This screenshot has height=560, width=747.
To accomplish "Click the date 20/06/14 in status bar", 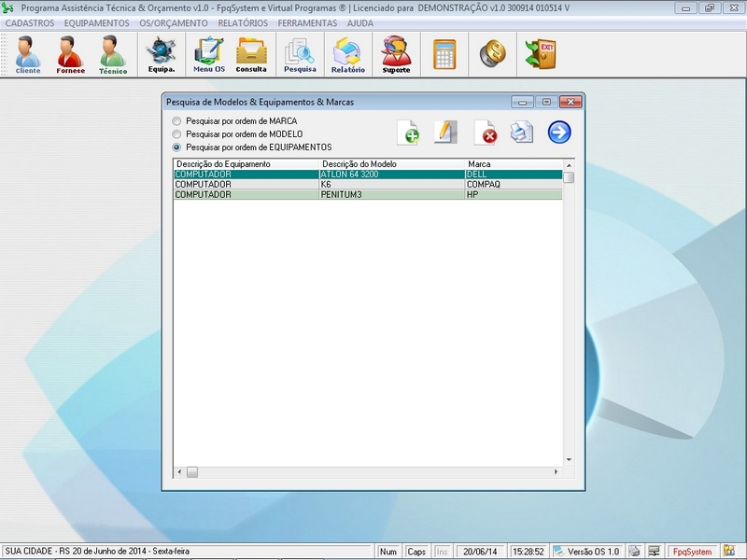I will [x=480, y=552].
